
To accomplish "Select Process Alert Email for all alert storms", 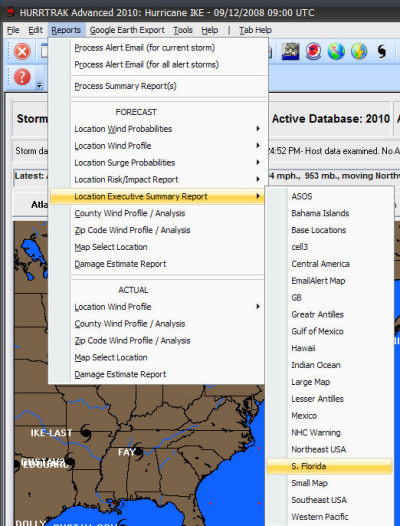I will pos(158,64).
